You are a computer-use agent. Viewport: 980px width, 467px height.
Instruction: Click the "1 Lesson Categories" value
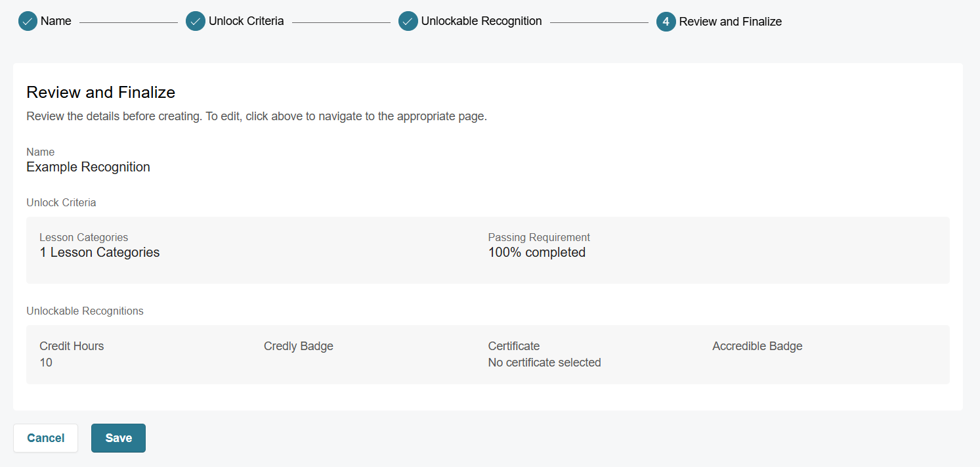99,252
